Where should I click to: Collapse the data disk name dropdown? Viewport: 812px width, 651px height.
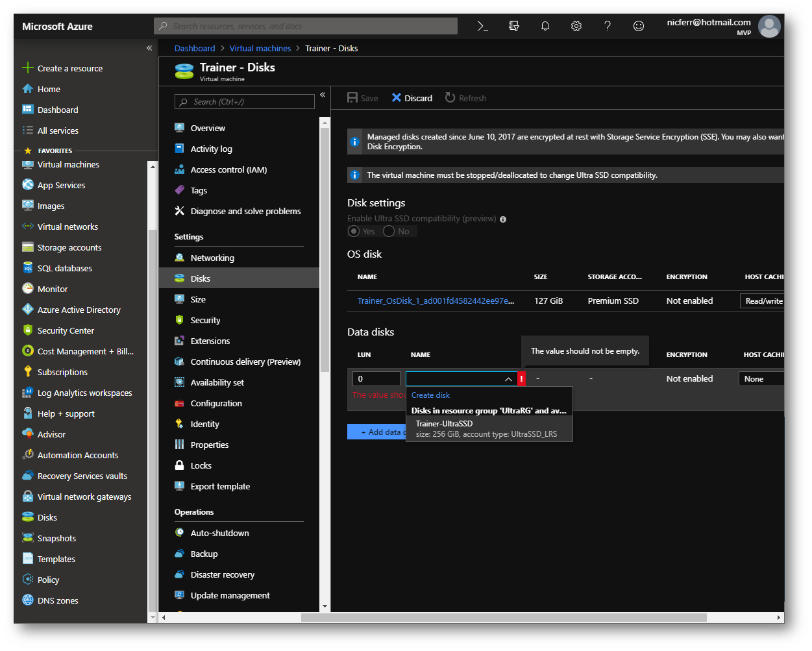coord(508,379)
